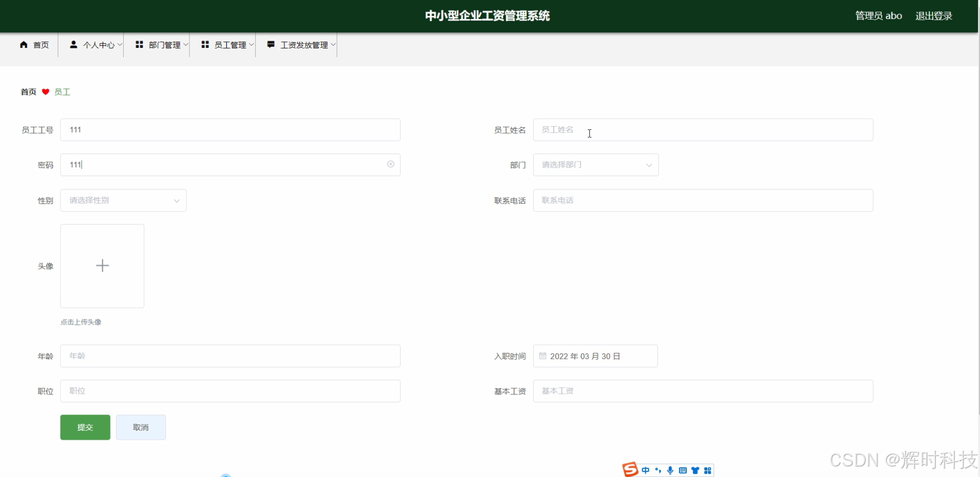Open the 请选择部门 dropdown
This screenshot has height=477, width=980.
595,165
